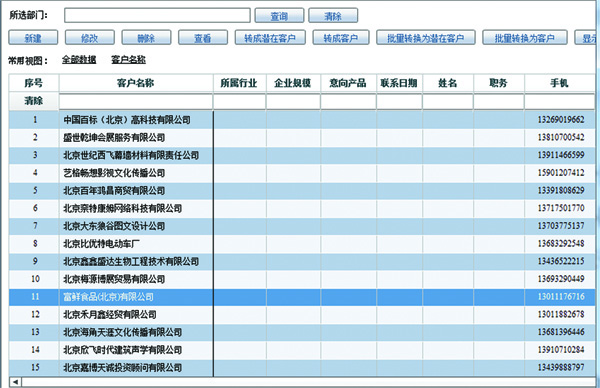Click phone number 13910710284

561,350
